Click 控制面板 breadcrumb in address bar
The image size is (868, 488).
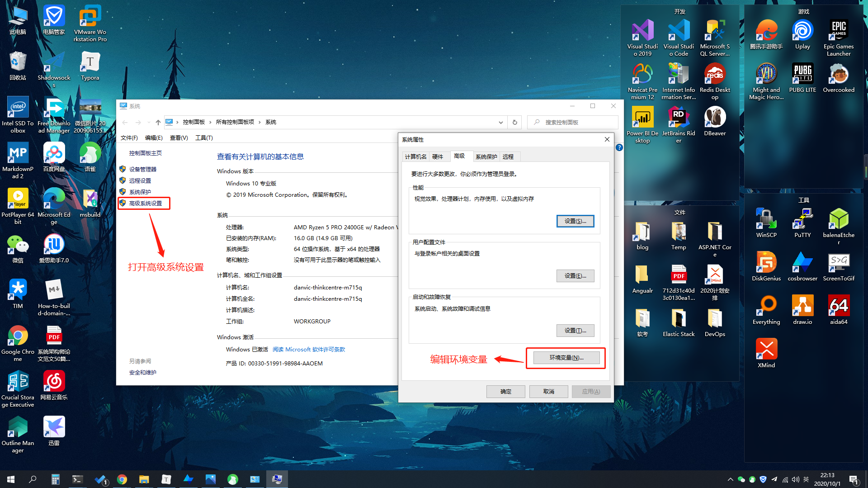[193, 122]
